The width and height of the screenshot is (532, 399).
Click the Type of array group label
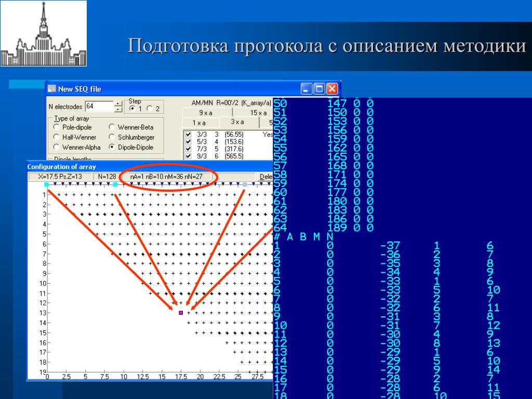(72, 118)
